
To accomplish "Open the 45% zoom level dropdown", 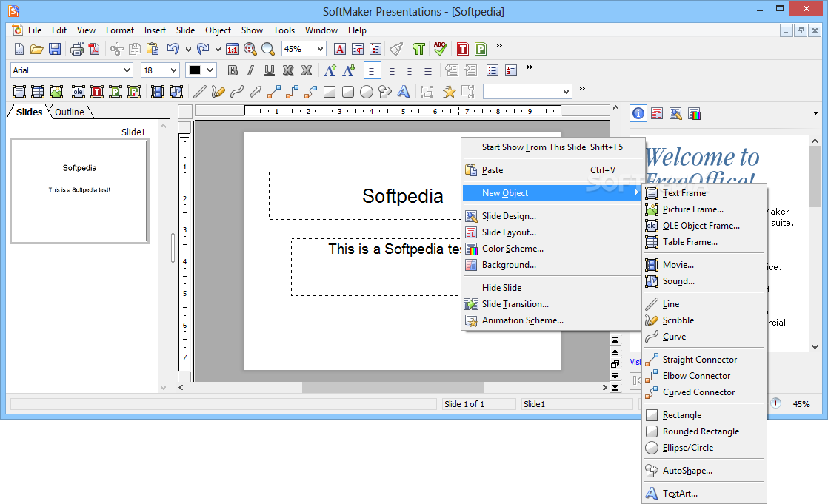I will [320, 49].
